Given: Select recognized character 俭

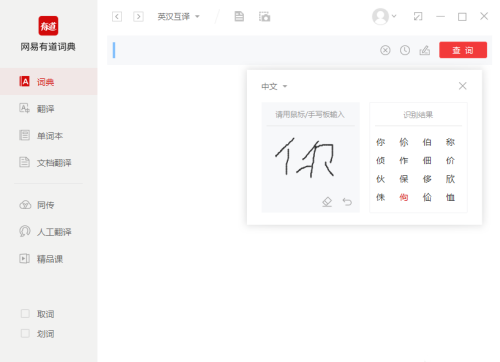Looking at the screenshot, I should click(427, 197).
